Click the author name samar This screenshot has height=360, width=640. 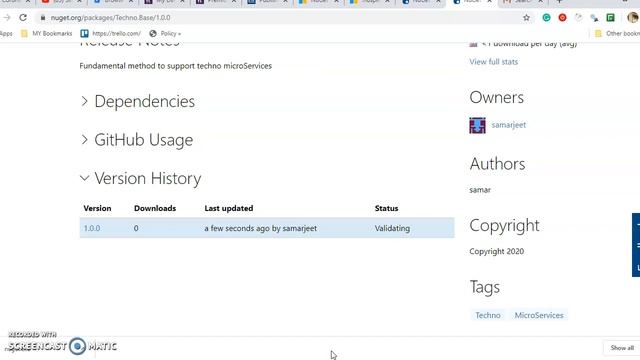click(480, 190)
